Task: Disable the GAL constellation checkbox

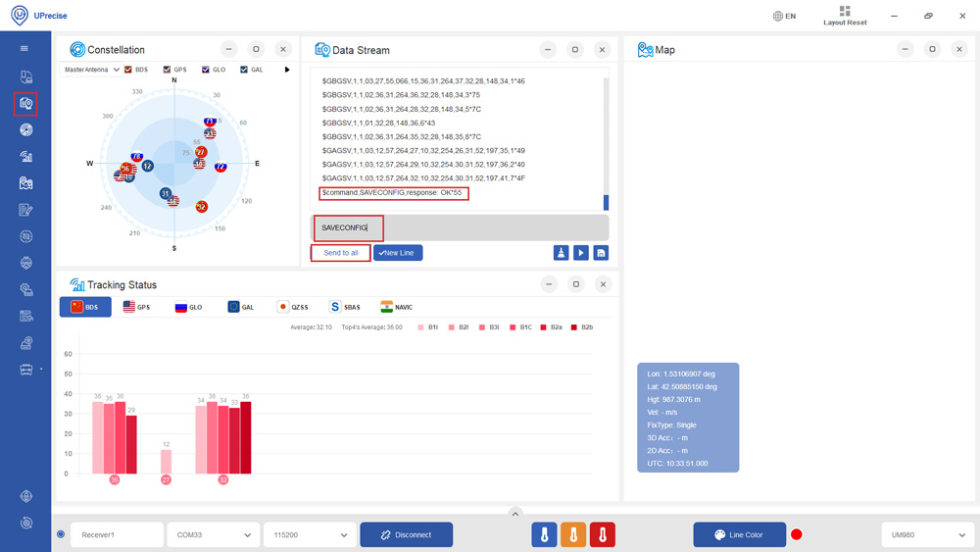Action: 244,70
